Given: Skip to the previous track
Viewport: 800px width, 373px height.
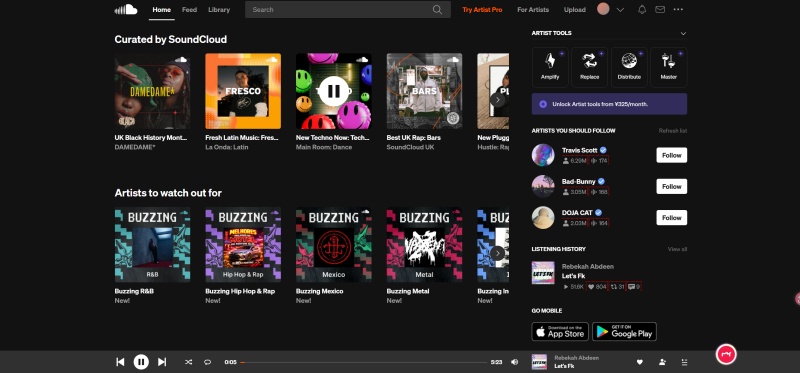Looking at the screenshot, I should click(x=120, y=362).
